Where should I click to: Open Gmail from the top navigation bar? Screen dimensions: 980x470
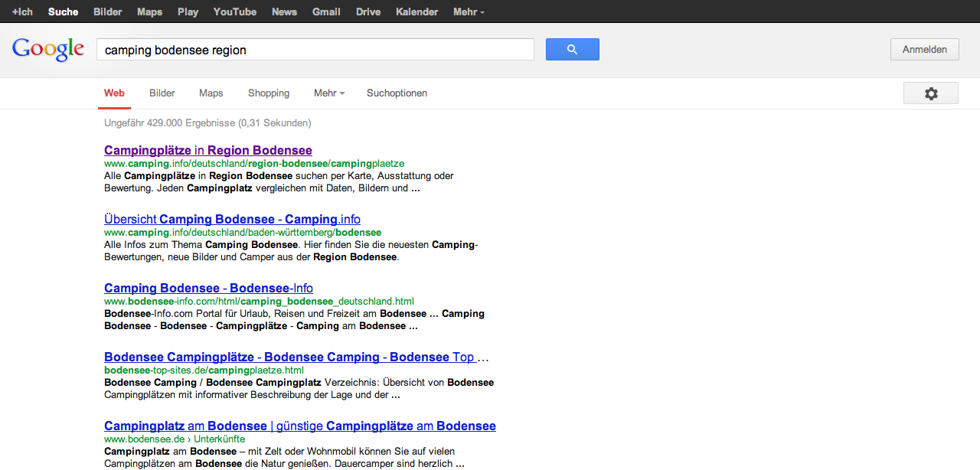[x=326, y=11]
